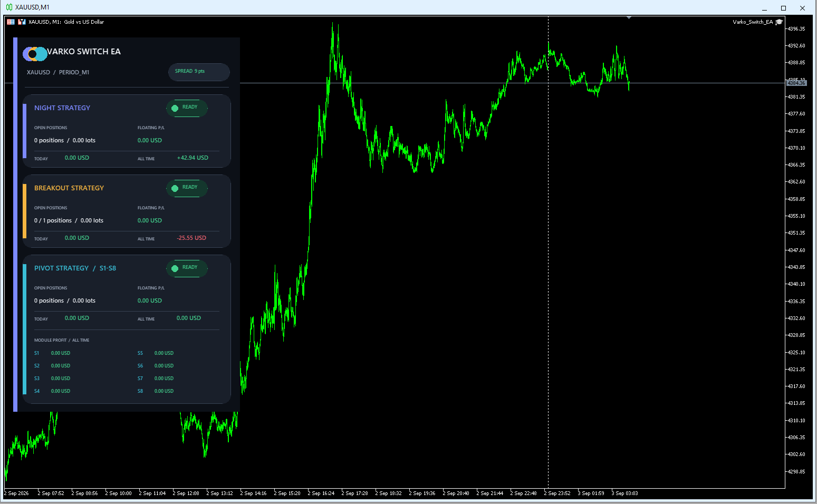This screenshot has width=817, height=504.
Task: Click the SPREAD 9 pts pill
Action: click(x=199, y=72)
